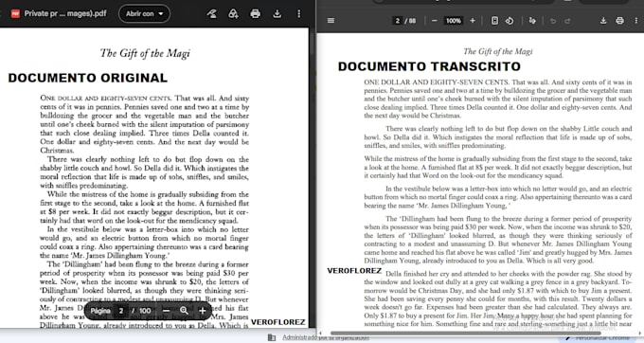Screen dimensions: 644x343
Task: Print the PDF in right viewer
Action: [x=619, y=21]
